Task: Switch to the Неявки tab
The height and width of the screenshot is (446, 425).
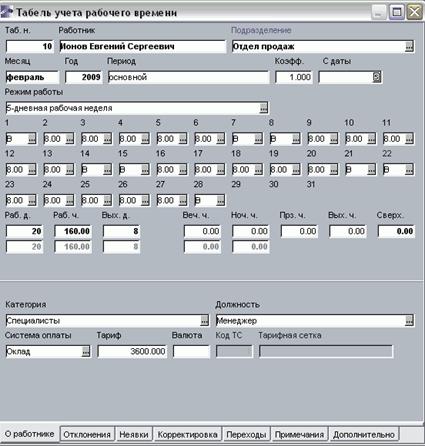Action: tap(134, 435)
